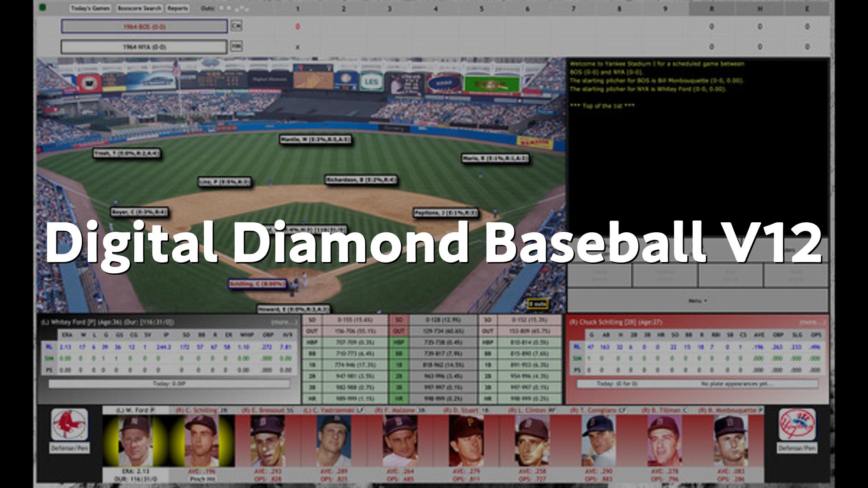Viewport: 868px width, 488px height.
Task: Click the OUT cell in the right probability table
Action: 488,331
